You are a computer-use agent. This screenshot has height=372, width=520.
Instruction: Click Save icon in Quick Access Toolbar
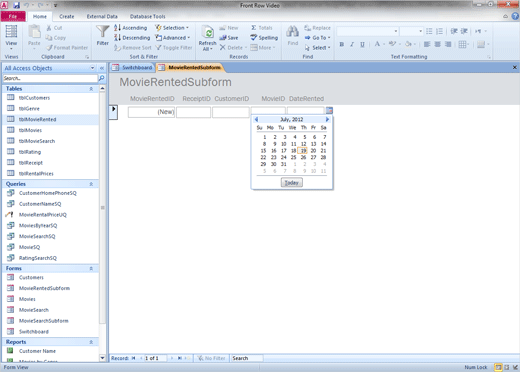(x=16, y=5)
